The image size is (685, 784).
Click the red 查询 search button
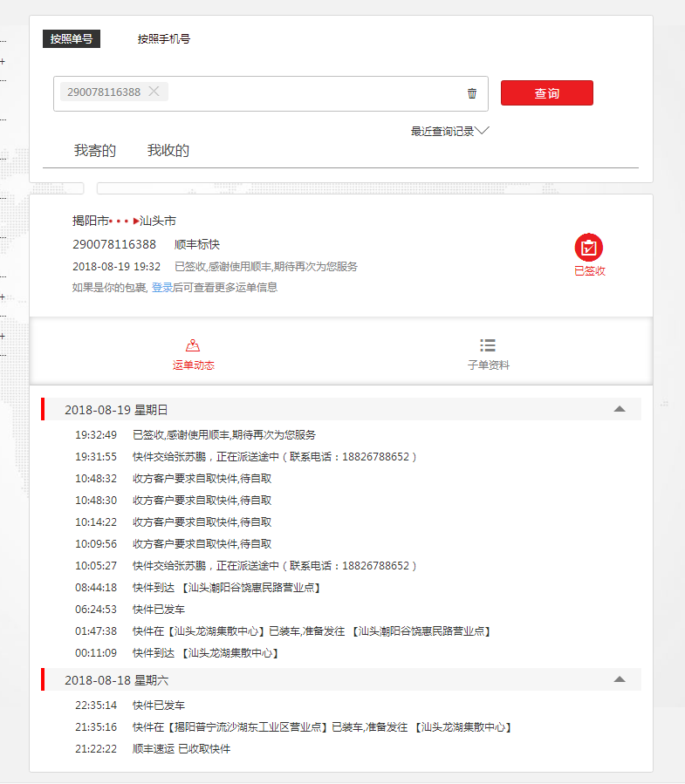click(x=547, y=93)
